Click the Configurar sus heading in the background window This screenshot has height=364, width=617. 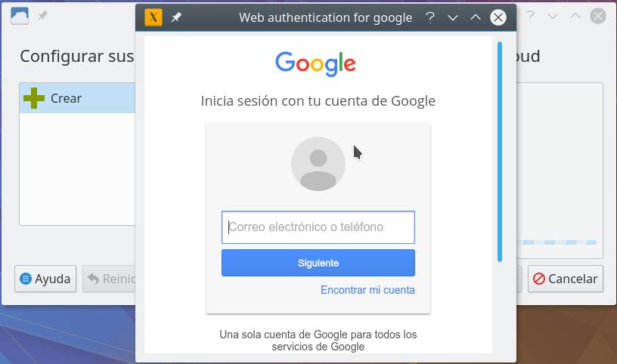pos(77,56)
